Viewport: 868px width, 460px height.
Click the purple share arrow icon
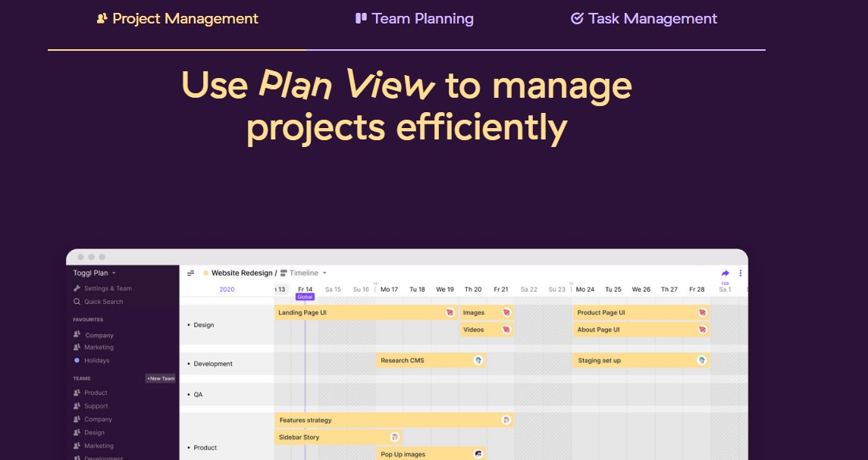click(725, 273)
